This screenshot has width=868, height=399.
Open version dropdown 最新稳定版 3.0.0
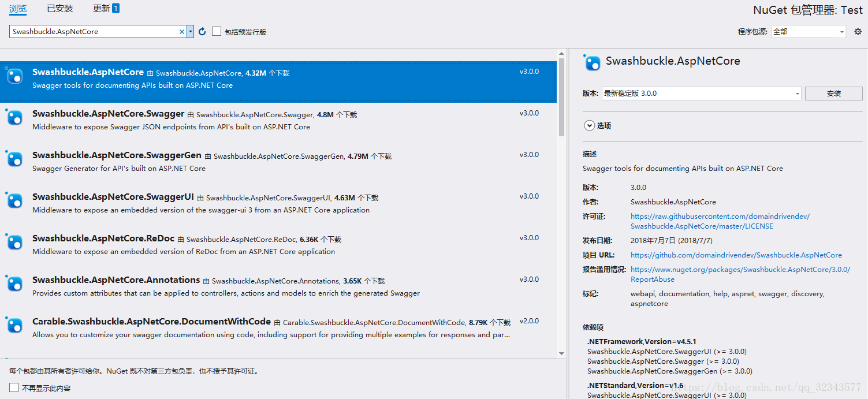click(x=701, y=94)
